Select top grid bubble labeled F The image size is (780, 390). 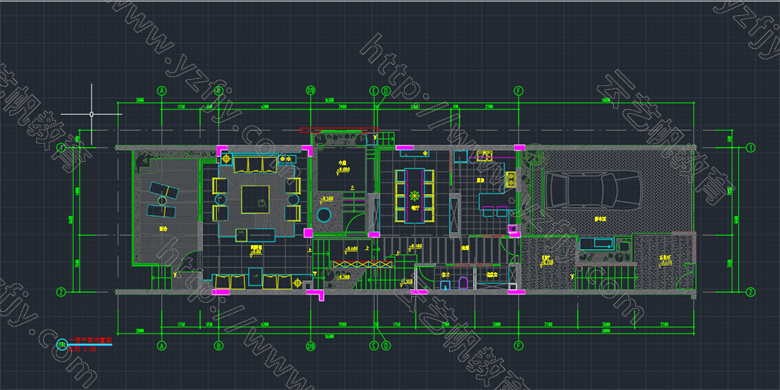pos(519,91)
